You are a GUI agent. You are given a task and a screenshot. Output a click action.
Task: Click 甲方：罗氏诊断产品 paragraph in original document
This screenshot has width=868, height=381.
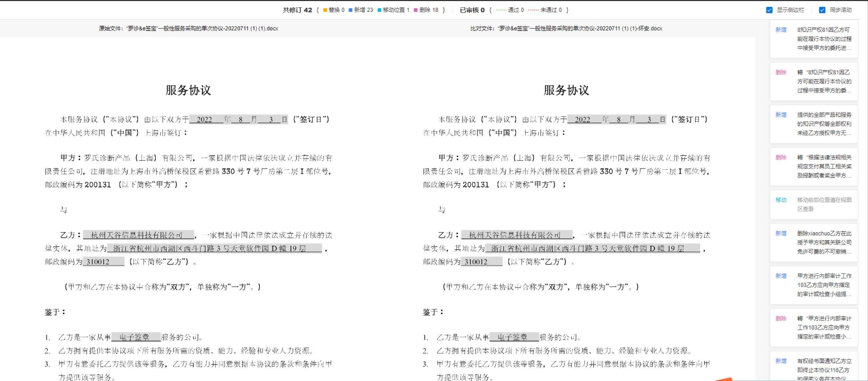[x=188, y=171]
